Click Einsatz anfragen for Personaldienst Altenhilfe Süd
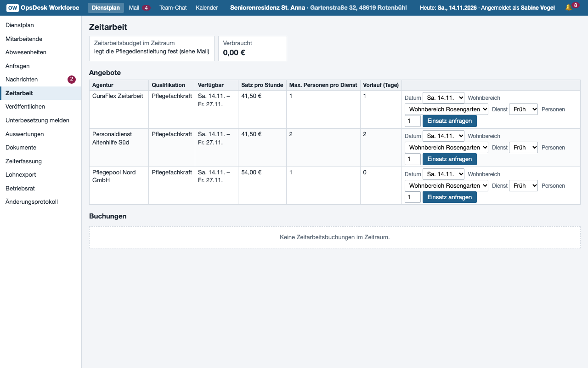 tap(450, 159)
